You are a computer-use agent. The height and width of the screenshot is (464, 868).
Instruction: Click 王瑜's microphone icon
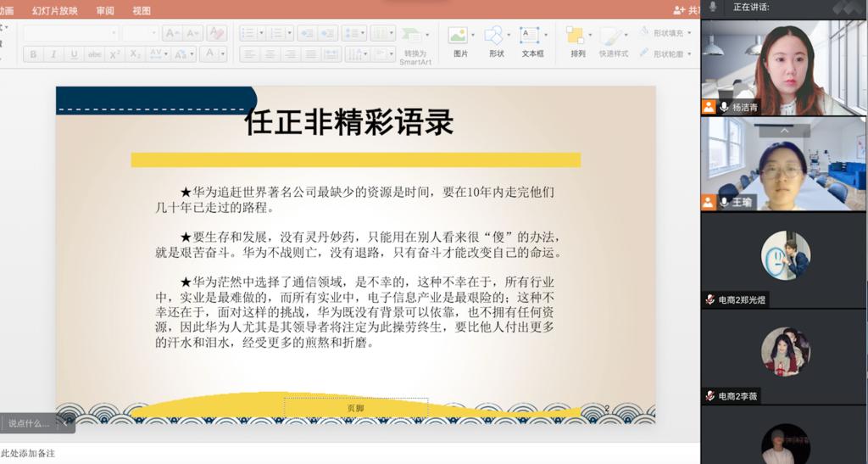724,202
